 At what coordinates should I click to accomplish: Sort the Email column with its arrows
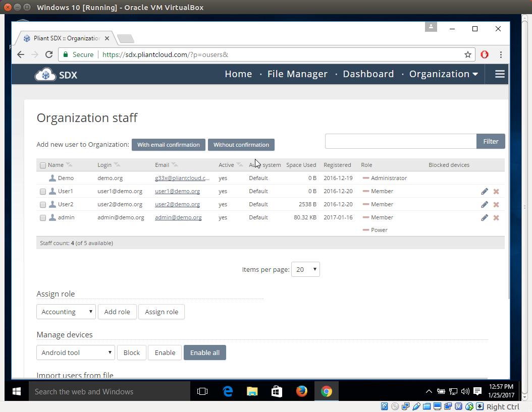point(175,165)
